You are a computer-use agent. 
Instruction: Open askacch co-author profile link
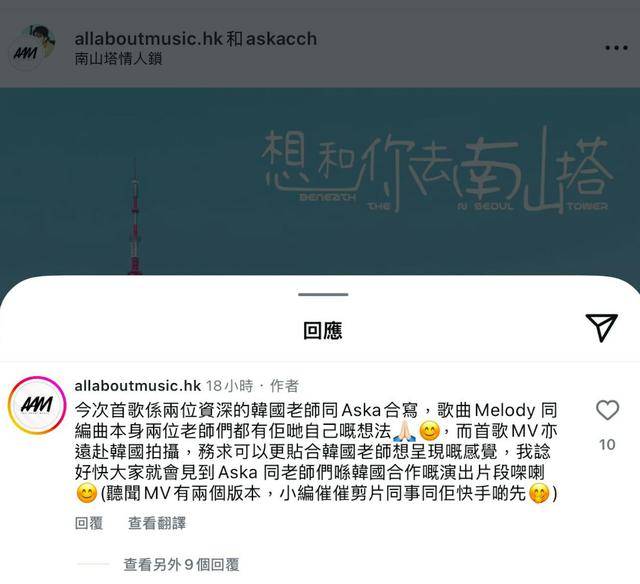tap(281, 39)
